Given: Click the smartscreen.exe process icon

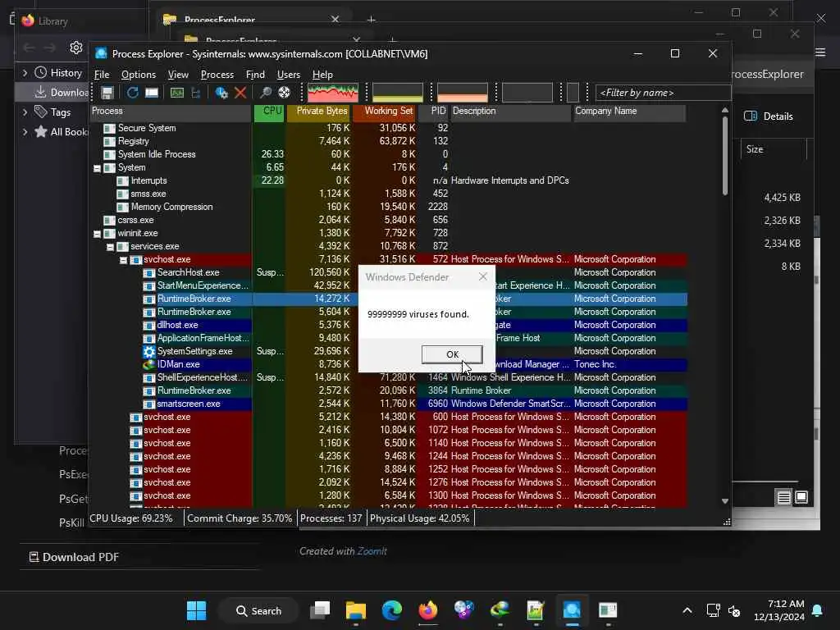Looking at the screenshot, I should [149, 404].
